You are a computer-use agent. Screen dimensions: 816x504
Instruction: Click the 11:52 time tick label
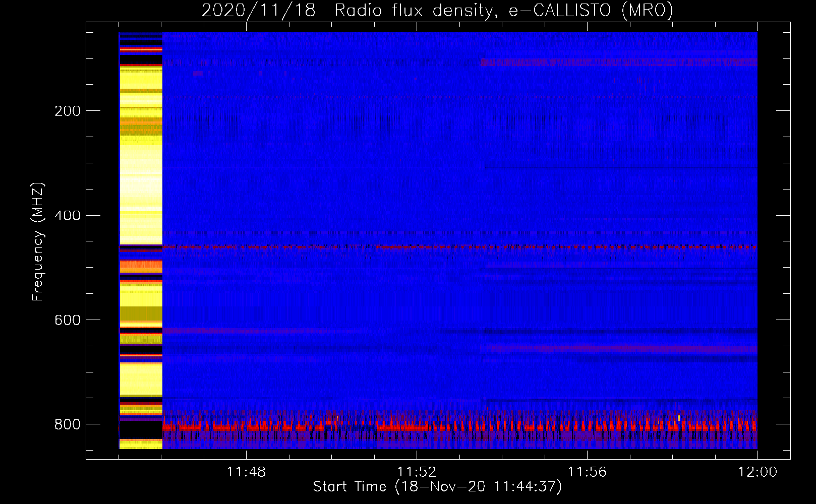[x=417, y=472]
